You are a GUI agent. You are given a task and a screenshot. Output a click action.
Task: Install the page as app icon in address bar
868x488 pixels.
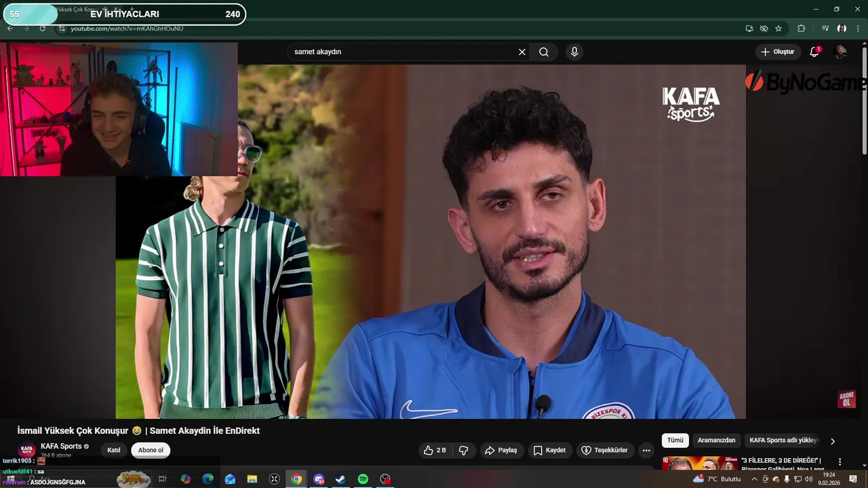pyautogui.click(x=749, y=28)
